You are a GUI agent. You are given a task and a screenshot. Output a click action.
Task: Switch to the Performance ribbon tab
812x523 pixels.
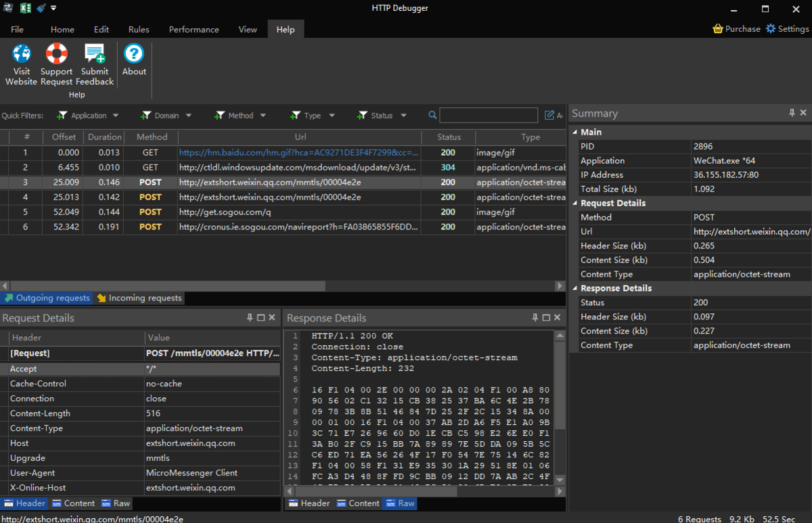[194, 29]
